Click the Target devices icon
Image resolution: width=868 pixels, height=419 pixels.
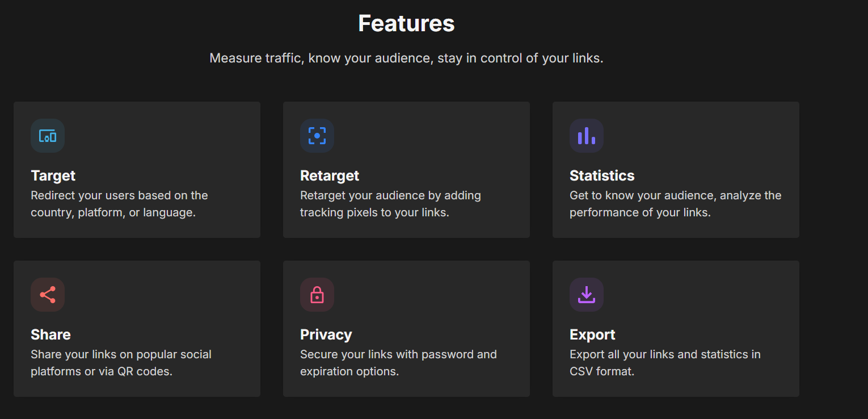coord(48,136)
